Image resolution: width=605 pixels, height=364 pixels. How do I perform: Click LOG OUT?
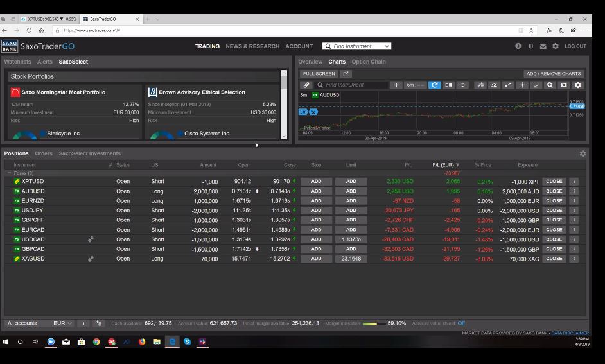tap(575, 46)
